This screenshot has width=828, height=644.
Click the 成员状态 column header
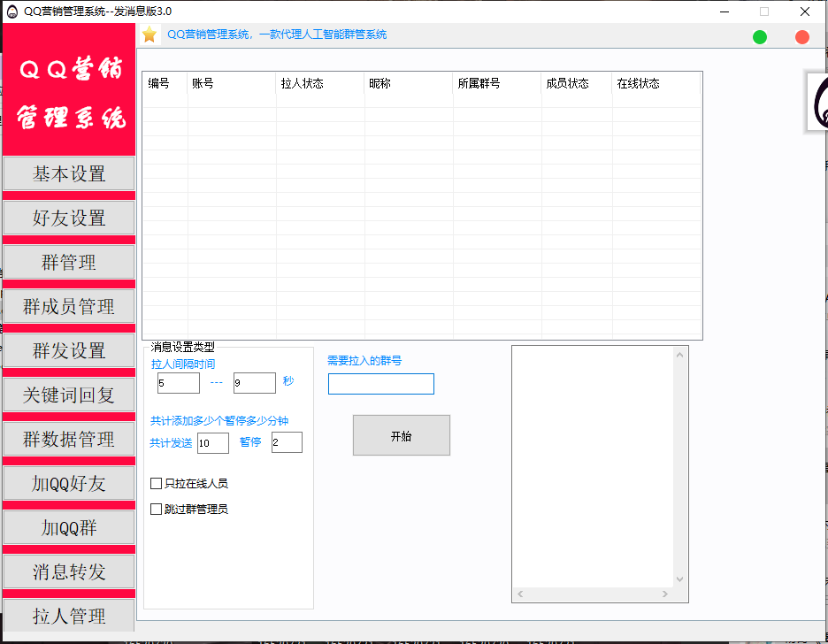point(577,83)
